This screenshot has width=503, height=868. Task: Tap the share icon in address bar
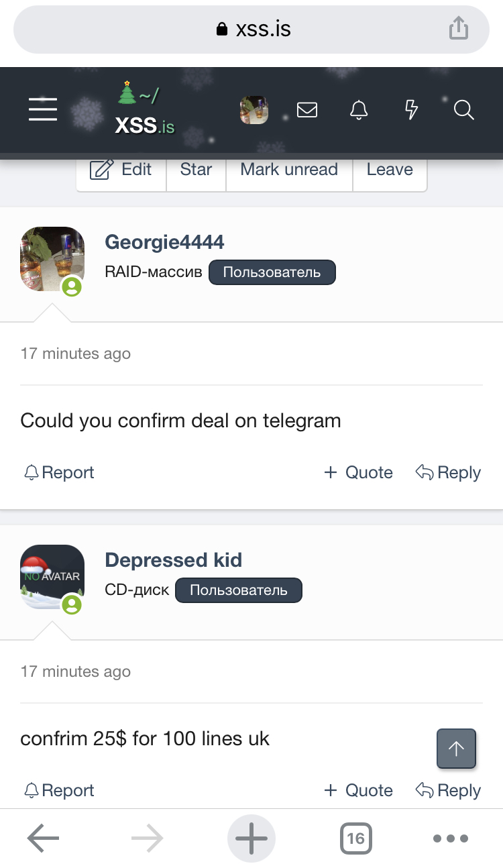coord(458,29)
